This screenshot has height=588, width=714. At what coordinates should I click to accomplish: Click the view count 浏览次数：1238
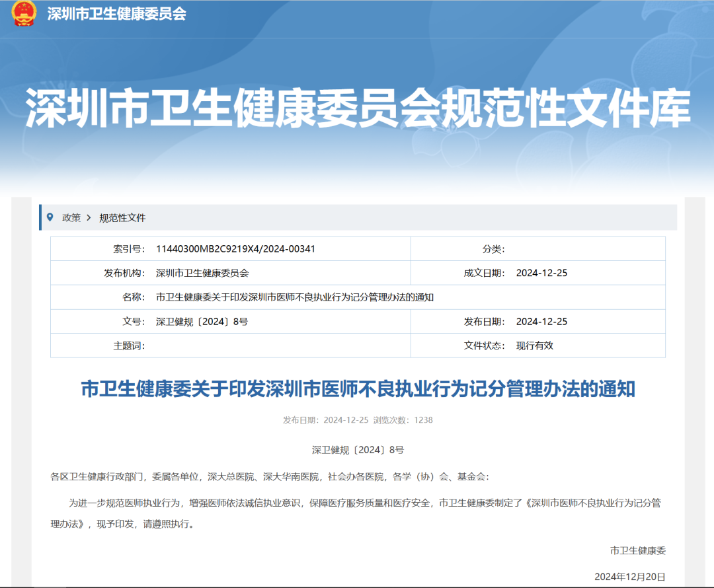tap(403, 420)
